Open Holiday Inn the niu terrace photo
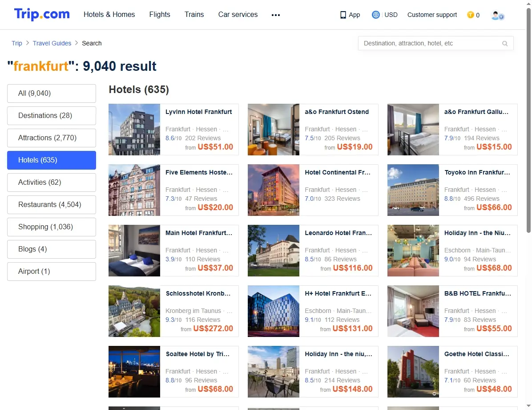This screenshot has height=410, width=532. (x=274, y=372)
